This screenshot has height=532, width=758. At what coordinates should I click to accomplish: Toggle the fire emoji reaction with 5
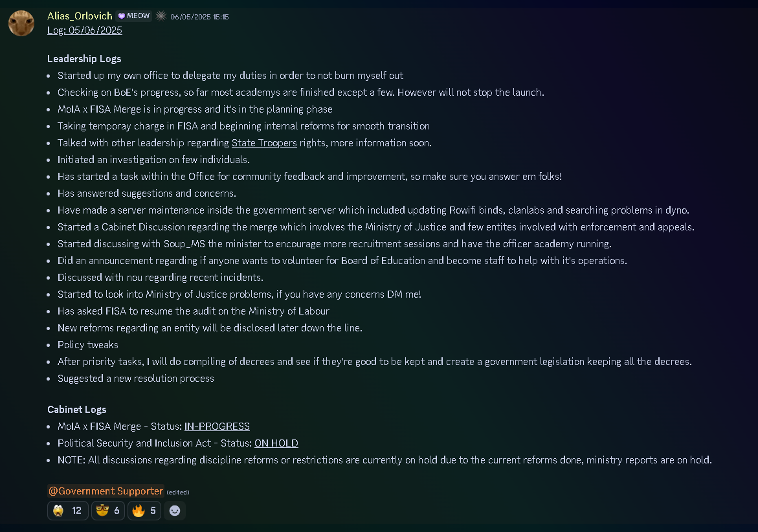(x=144, y=511)
